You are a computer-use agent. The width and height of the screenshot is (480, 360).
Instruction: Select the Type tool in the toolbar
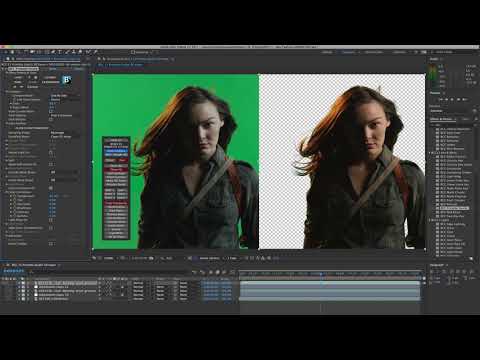tap(59, 52)
